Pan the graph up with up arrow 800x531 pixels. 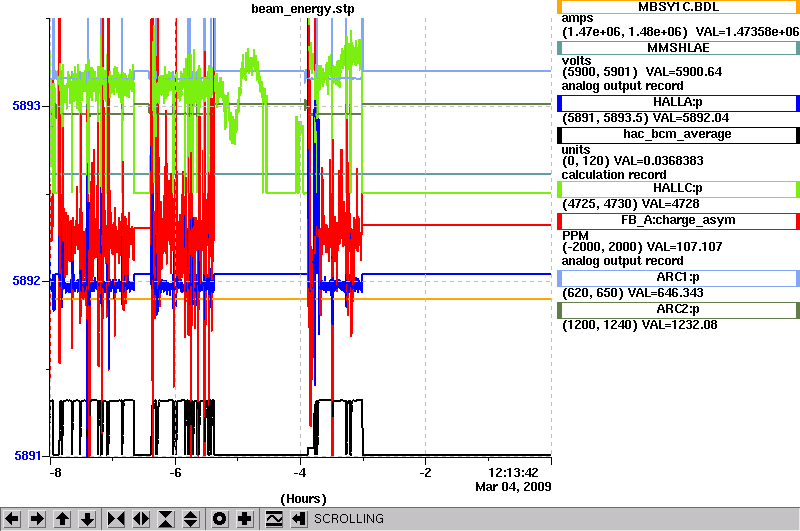tap(62, 519)
